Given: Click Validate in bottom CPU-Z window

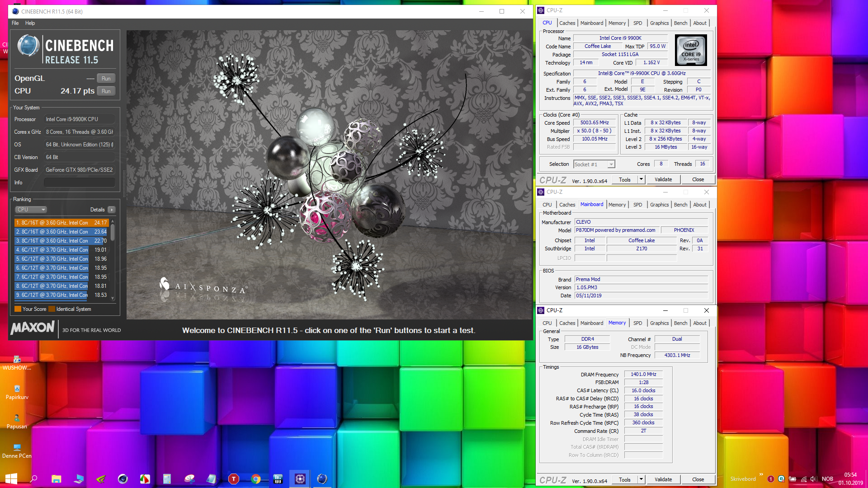Looking at the screenshot, I should [x=663, y=479].
